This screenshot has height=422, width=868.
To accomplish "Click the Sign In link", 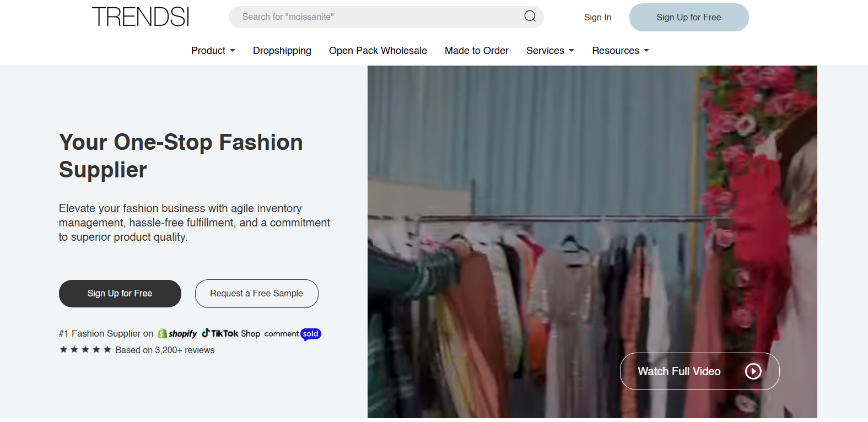I will (x=597, y=17).
